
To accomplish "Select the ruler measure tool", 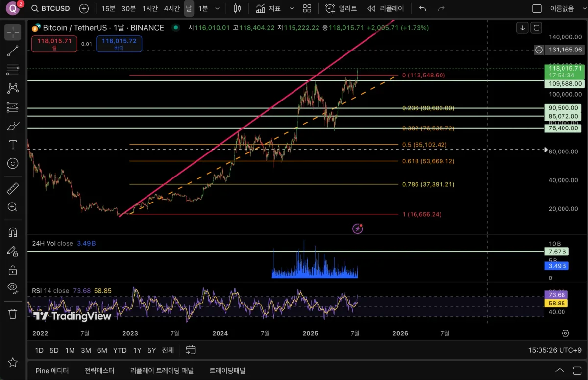I will [13, 188].
